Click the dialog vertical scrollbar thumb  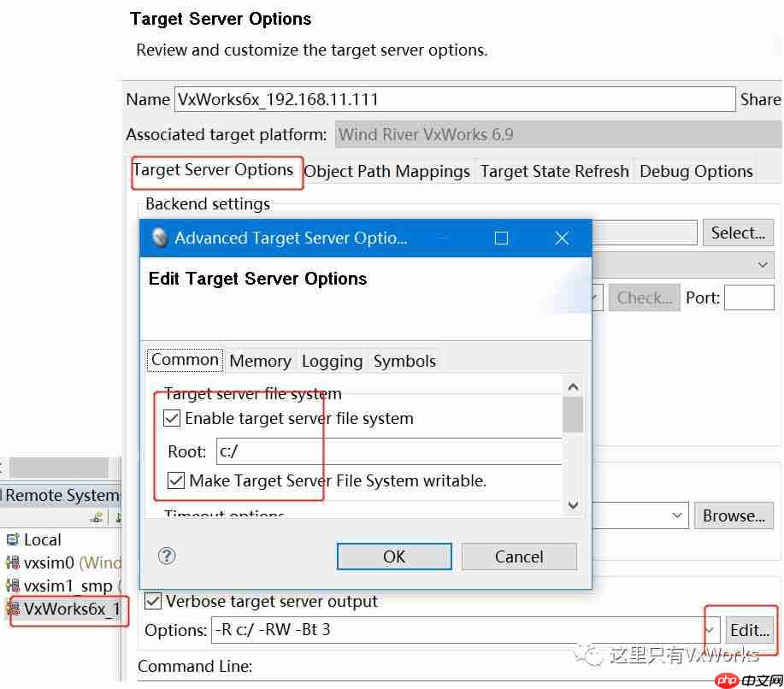click(573, 414)
